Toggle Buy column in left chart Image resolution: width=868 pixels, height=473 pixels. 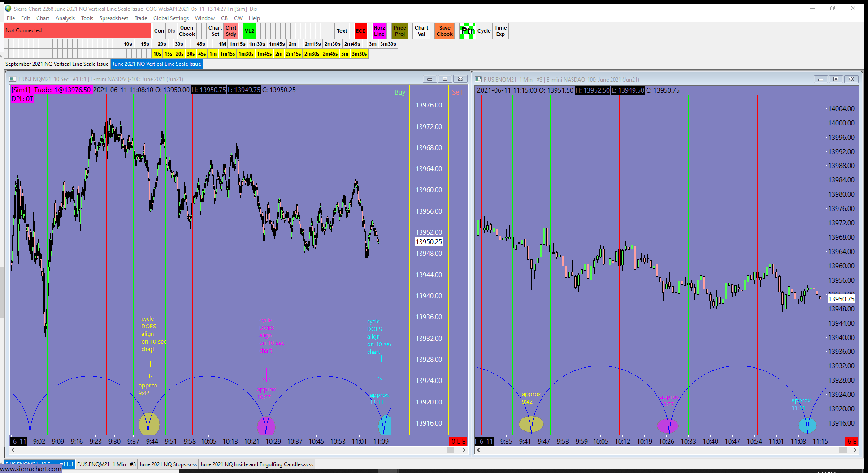[x=400, y=92]
